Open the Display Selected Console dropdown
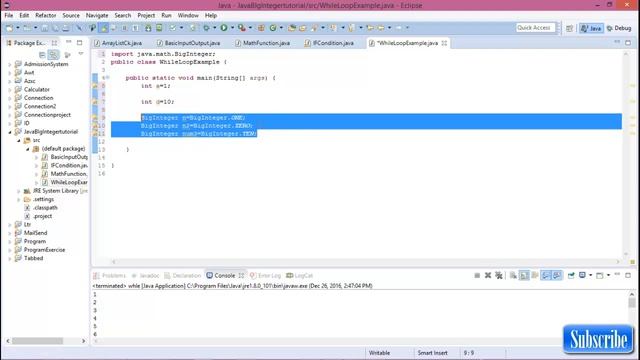640x360 pixels. (x=590, y=276)
